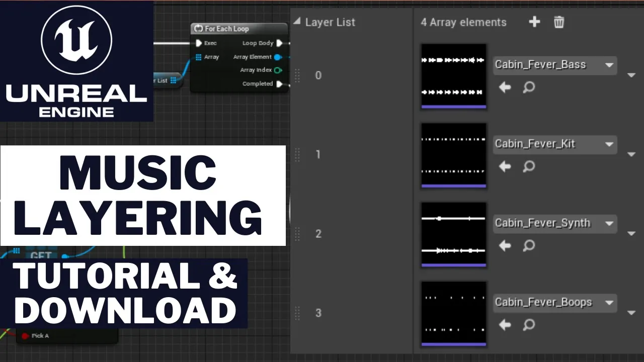Click drag handle of array element 0
Viewport: 644px width, 362px height.
click(x=297, y=75)
